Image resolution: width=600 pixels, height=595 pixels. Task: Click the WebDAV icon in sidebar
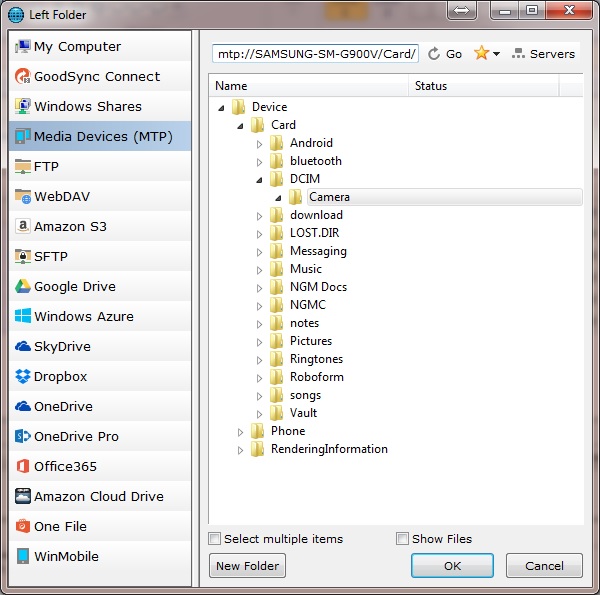(x=23, y=196)
